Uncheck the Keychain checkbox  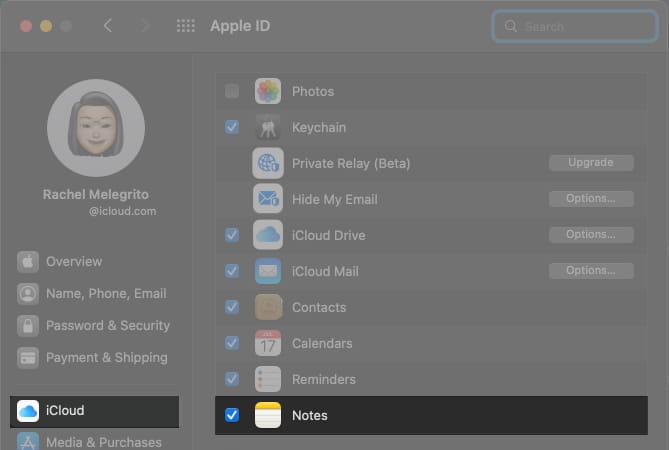(x=232, y=127)
